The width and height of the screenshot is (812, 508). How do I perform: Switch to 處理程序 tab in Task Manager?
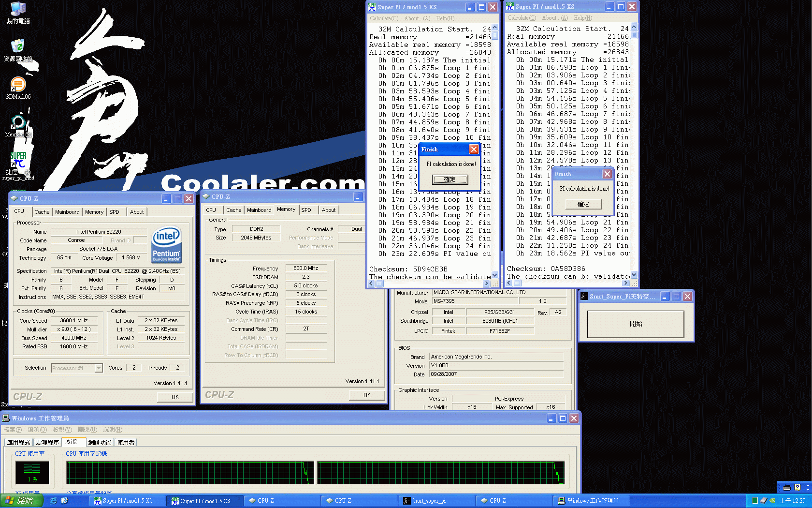tap(47, 442)
